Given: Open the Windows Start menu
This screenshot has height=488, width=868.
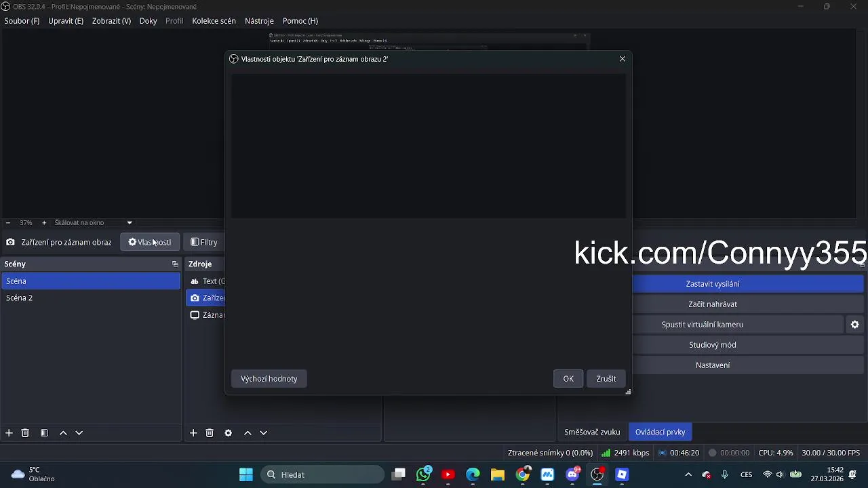Looking at the screenshot, I should (x=246, y=474).
